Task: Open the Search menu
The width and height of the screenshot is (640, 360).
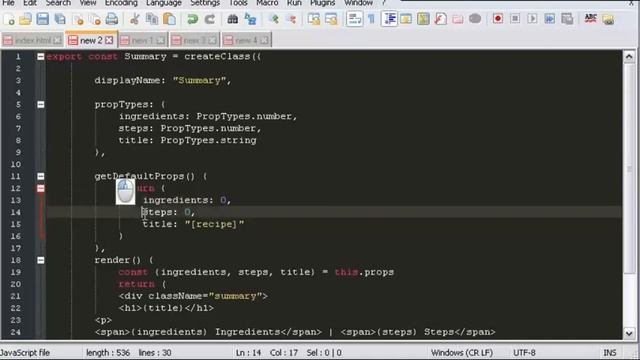Action: click(x=58, y=3)
